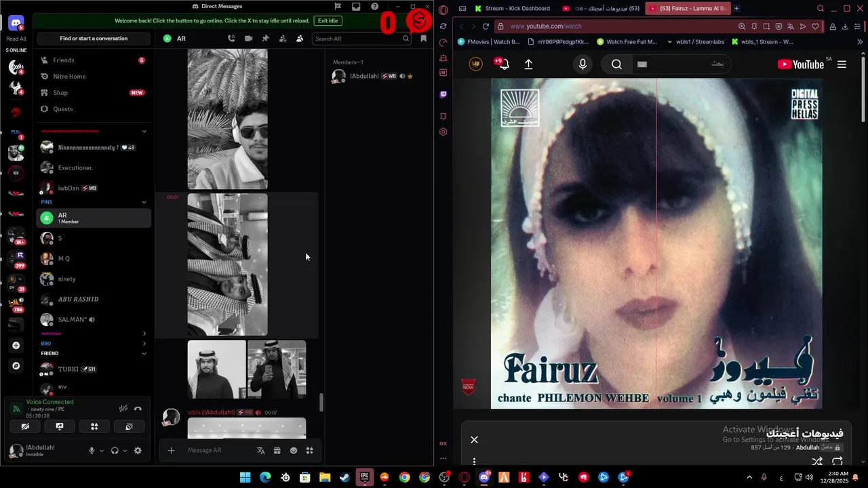Start an activity in voice panel
Image resolution: width=868 pixels, height=488 pixels.
(94, 426)
